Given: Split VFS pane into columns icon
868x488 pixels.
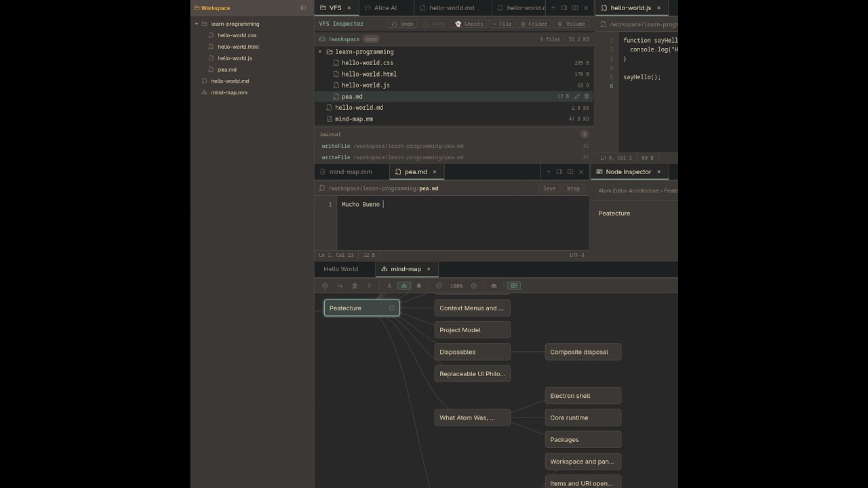Looking at the screenshot, I should click(x=575, y=8).
